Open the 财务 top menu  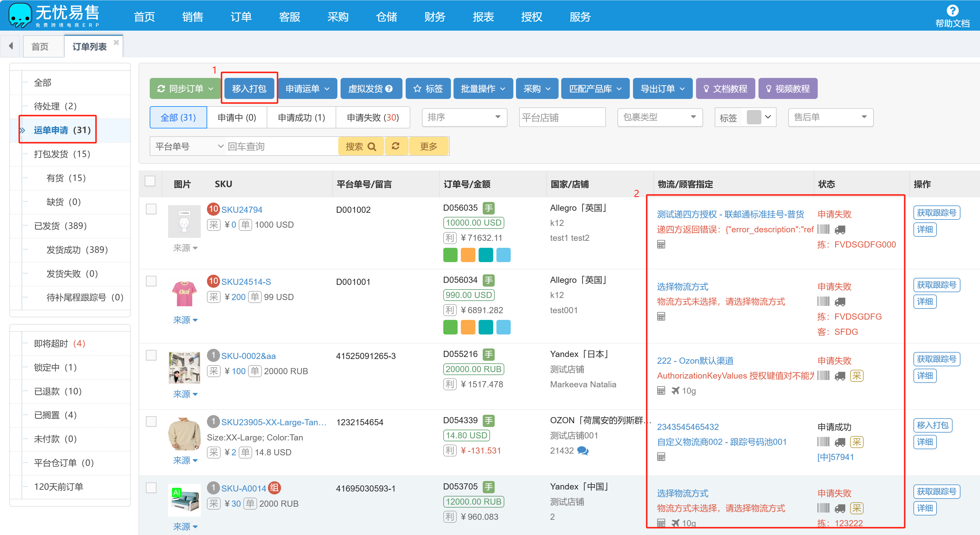[x=435, y=17]
